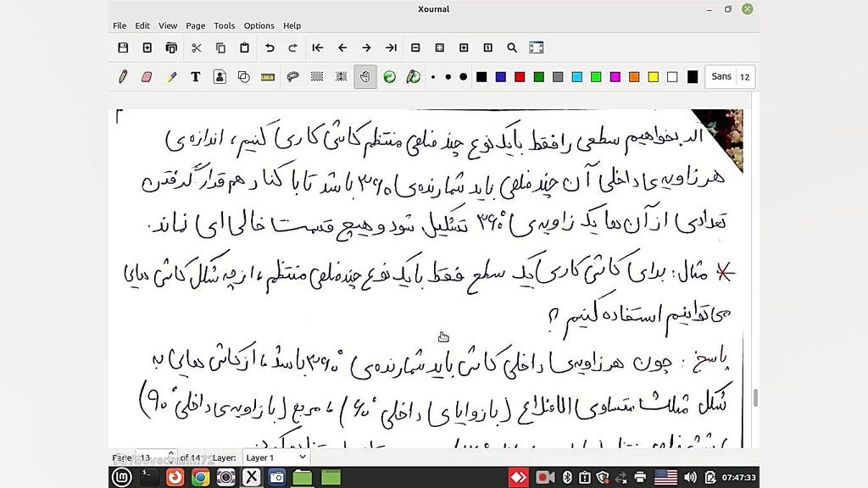
Task: Select the Pen tool
Action: [123, 77]
